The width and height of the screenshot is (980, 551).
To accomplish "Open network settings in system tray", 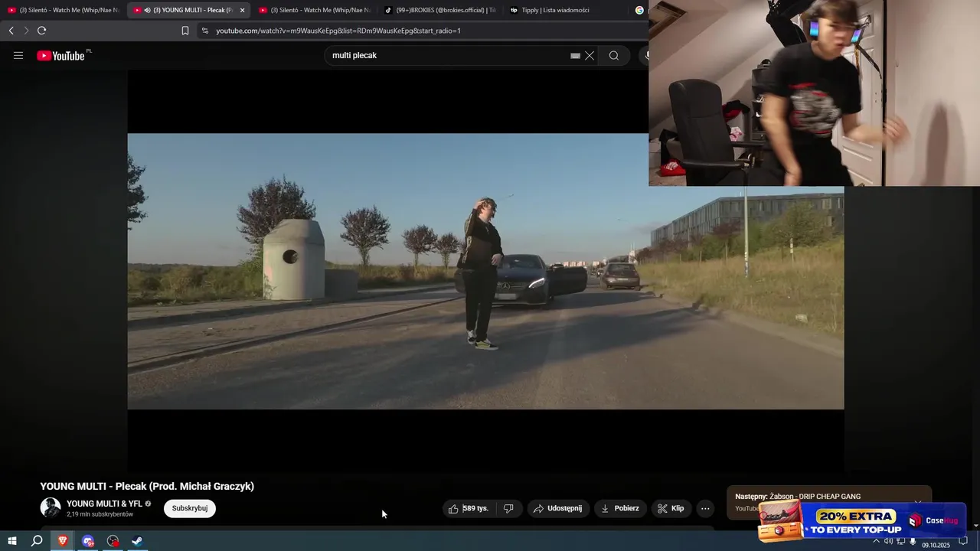I will click(900, 541).
